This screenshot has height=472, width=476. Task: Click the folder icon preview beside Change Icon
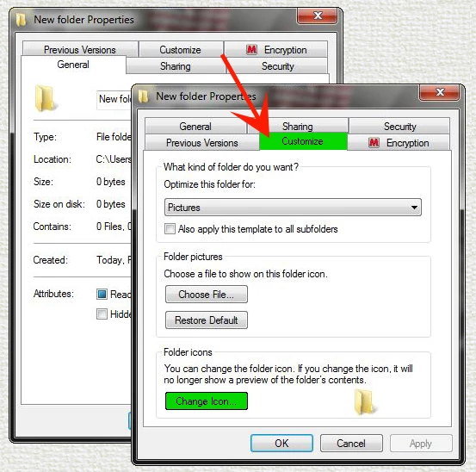click(x=364, y=402)
